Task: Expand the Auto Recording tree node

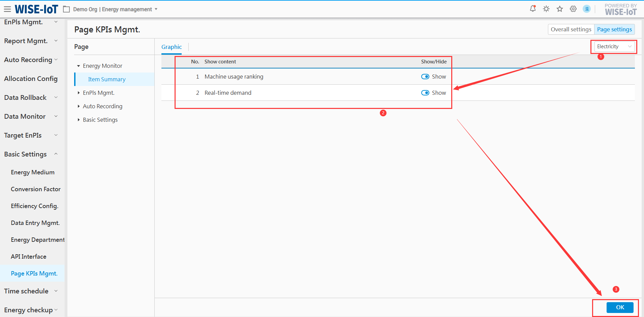Action: (x=79, y=106)
